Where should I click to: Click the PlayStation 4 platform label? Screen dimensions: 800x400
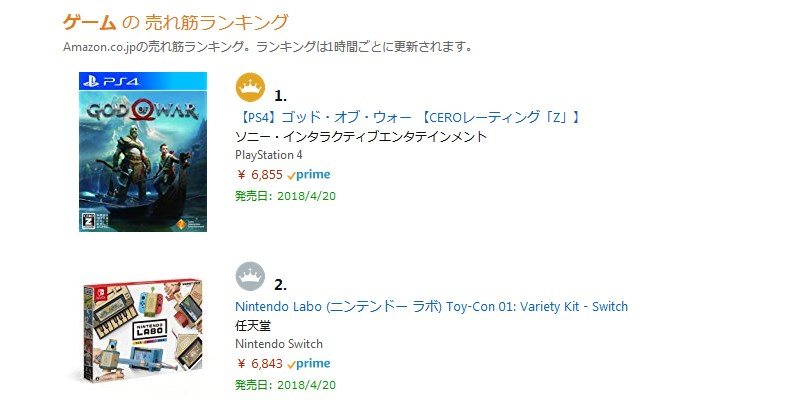pyautogui.click(x=268, y=155)
